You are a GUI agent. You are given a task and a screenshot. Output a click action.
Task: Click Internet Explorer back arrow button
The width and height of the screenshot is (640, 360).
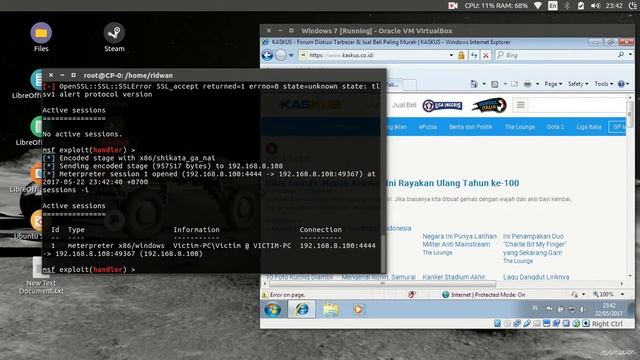267,55
